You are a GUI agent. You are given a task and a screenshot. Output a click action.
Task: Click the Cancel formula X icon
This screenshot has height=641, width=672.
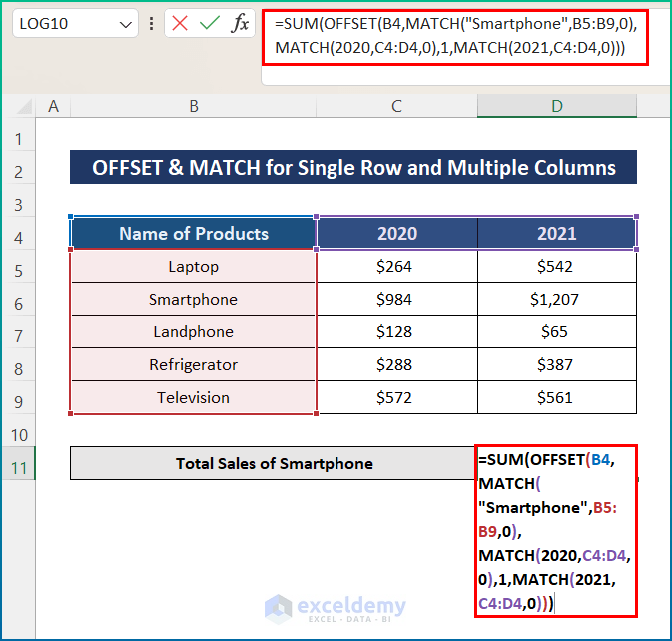tap(180, 24)
